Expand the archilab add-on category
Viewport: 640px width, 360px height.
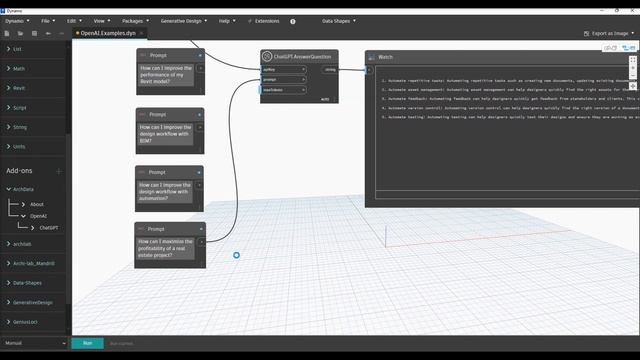[8, 244]
